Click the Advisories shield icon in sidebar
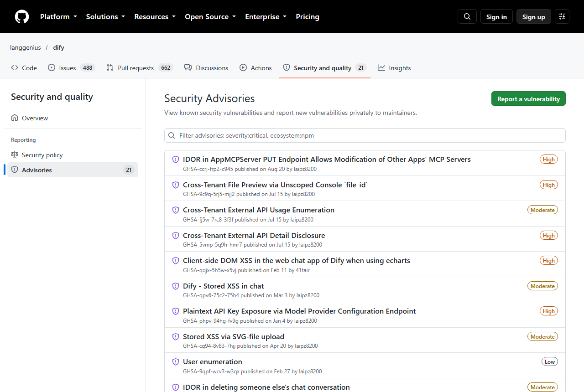This screenshot has height=392, width=584. (x=15, y=170)
